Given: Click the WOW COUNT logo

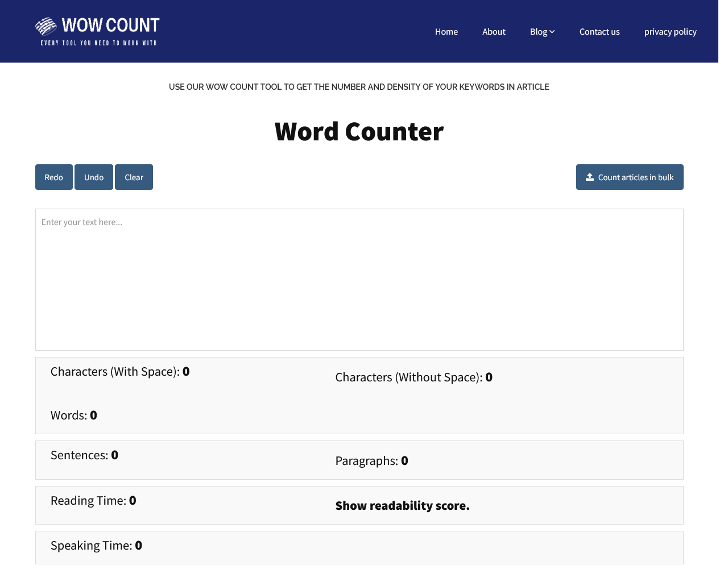Looking at the screenshot, I should [x=97, y=31].
